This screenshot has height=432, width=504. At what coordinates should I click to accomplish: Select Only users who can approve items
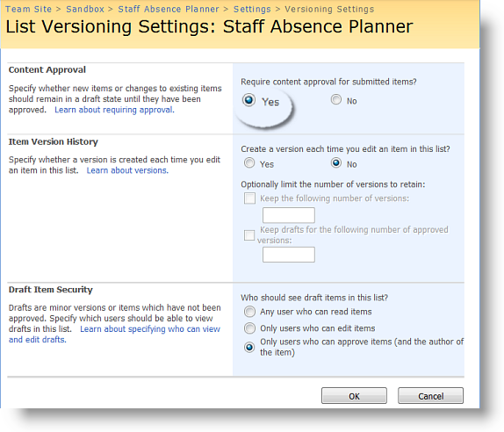(249, 347)
